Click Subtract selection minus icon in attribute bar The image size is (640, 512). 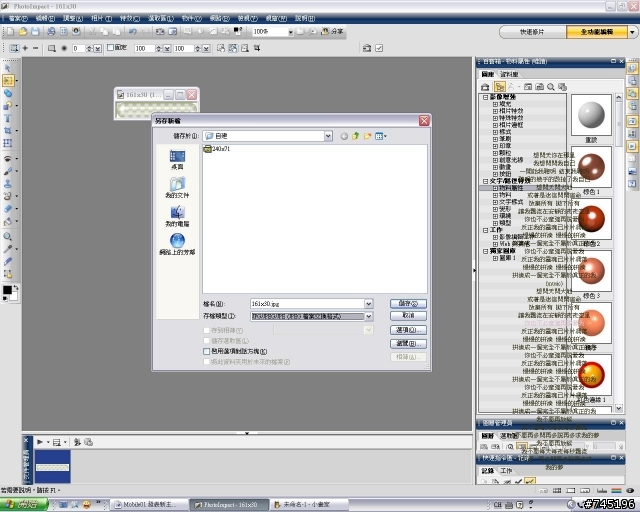[x=36, y=48]
